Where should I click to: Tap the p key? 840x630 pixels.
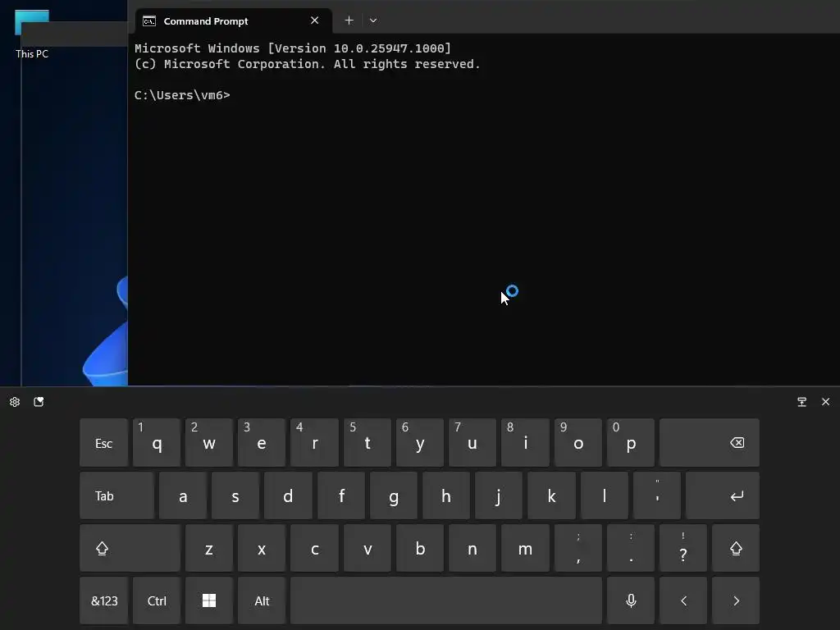pyautogui.click(x=631, y=443)
